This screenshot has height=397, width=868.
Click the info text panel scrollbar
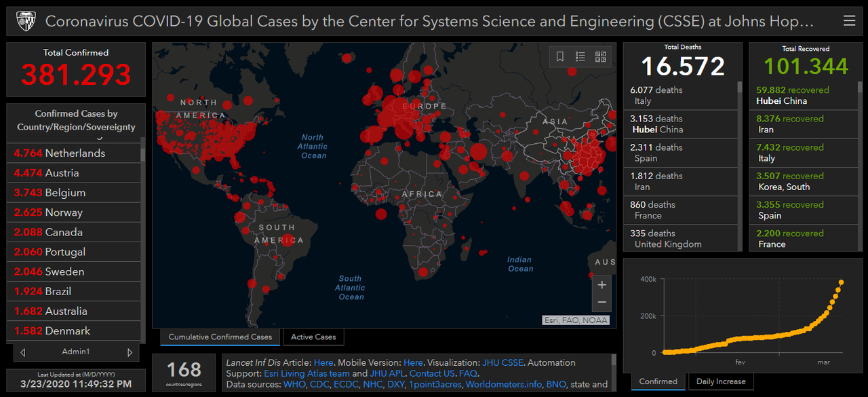coord(614,372)
